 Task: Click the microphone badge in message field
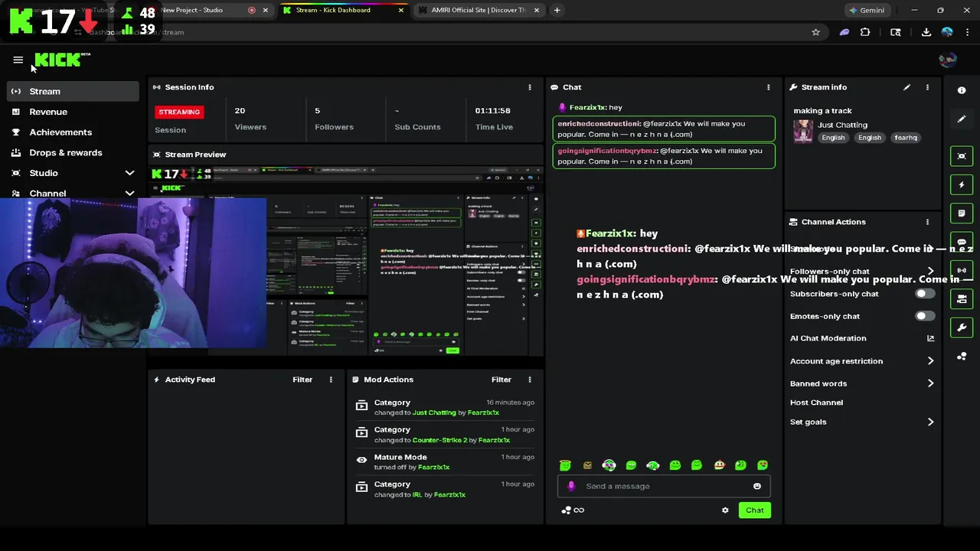pyautogui.click(x=571, y=486)
